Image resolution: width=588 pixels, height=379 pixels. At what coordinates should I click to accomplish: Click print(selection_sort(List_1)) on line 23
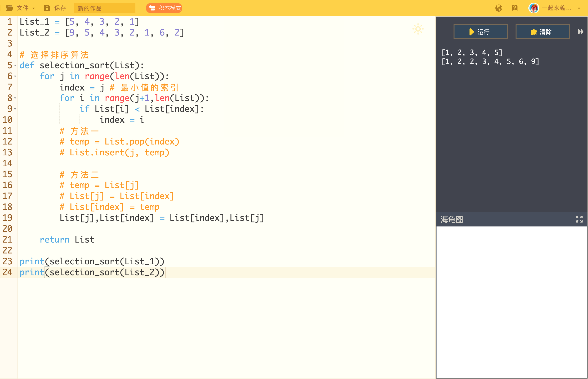92,261
